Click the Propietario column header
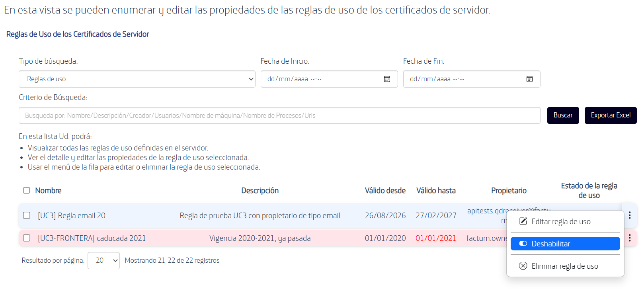 509,191
